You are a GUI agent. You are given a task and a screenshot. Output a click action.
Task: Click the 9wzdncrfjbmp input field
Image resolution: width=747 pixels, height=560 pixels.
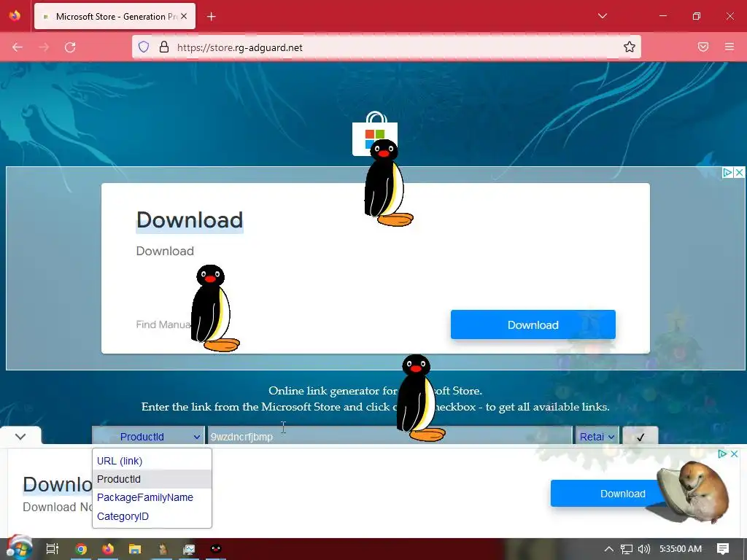pos(390,436)
